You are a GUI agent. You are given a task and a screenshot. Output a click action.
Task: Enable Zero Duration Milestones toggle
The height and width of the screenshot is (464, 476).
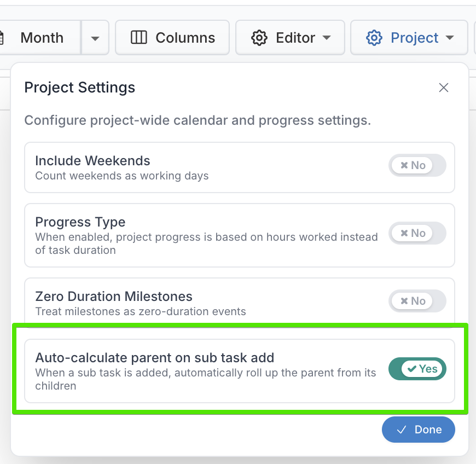tap(417, 301)
